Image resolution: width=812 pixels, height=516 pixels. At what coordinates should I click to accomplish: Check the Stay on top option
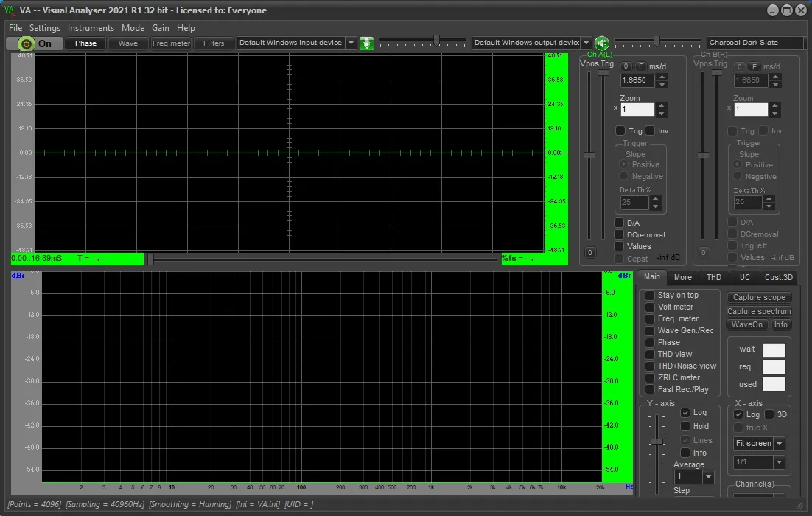tap(649, 296)
